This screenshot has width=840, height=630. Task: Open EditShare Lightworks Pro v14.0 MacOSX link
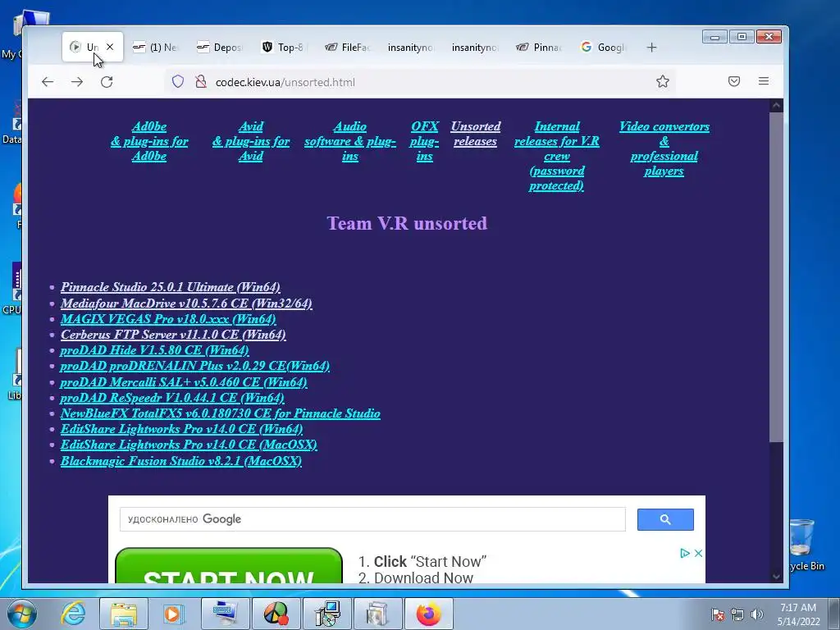point(189,445)
